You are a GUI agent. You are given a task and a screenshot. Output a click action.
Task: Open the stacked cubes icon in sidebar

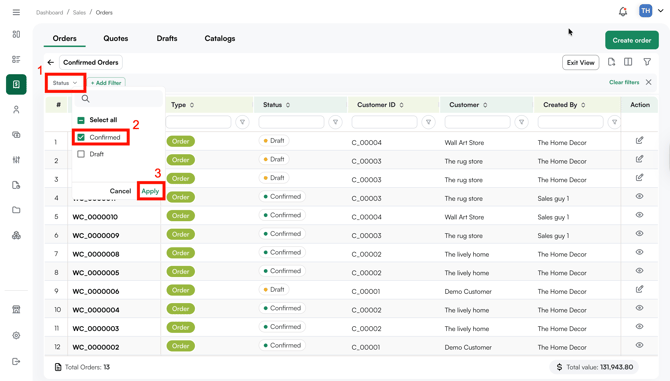pyautogui.click(x=16, y=235)
